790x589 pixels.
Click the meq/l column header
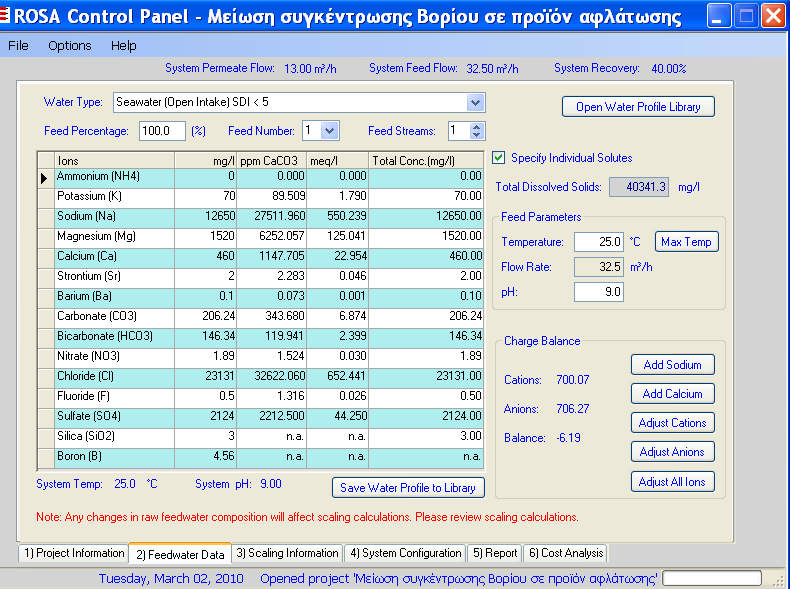point(338,161)
